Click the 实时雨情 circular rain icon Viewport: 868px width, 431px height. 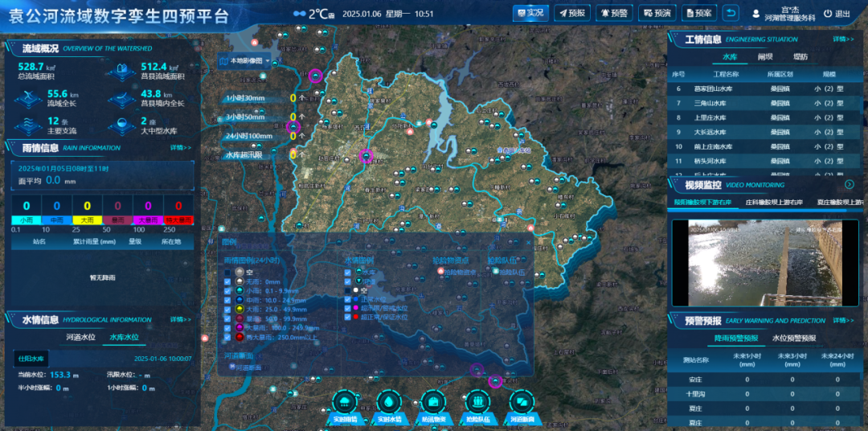(x=346, y=401)
